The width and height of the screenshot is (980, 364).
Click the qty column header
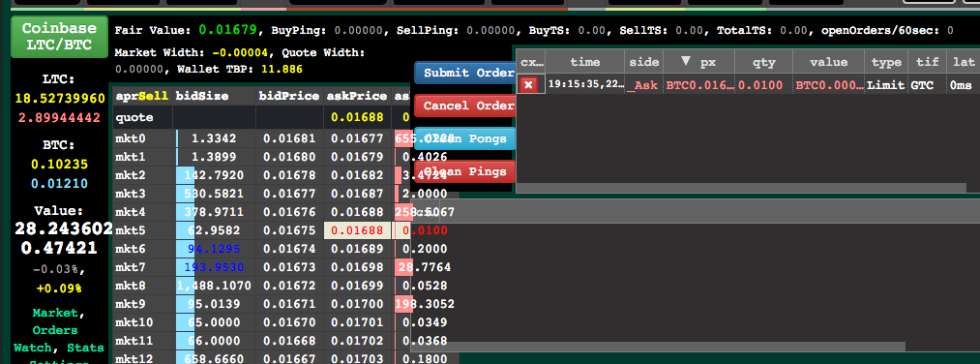[x=763, y=62]
